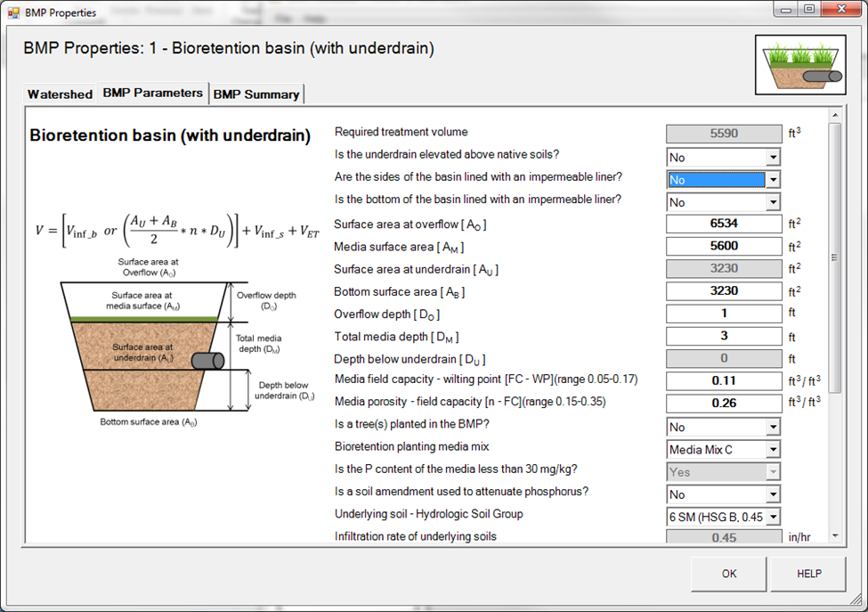Click the grayed Depth below underdrain field
This screenshot has height=612, width=868.
pyautogui.click(x=724, y=358)
